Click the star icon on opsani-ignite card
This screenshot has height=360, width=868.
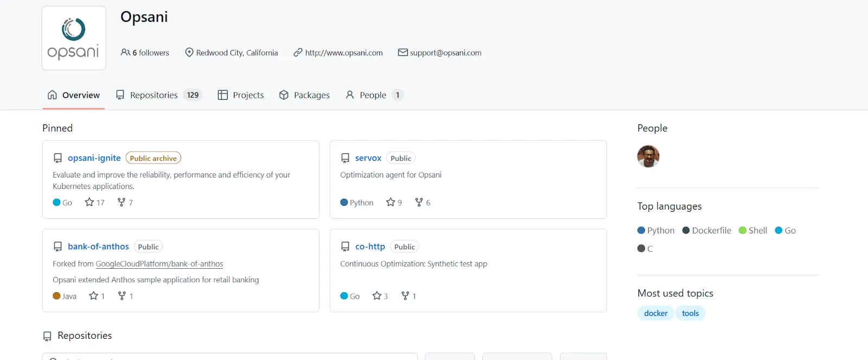point(90,202)
